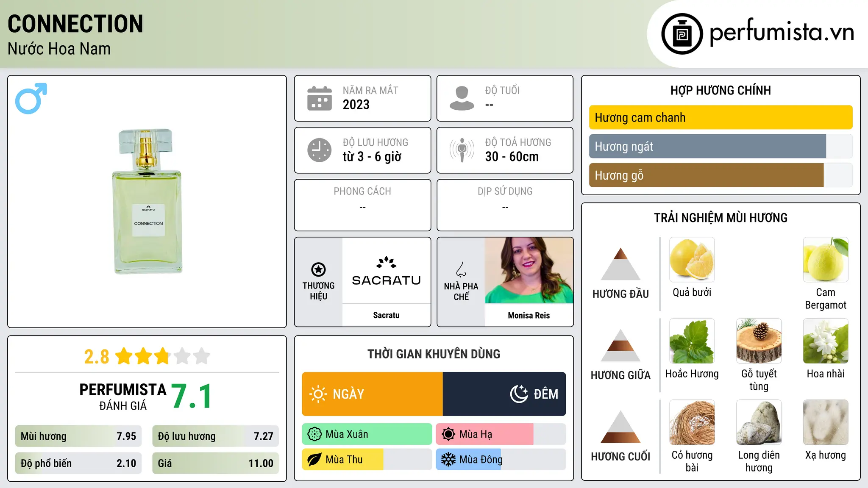Screen dimensions: 868x488
Task: Open the Connection perfume bottle image
Action: [x=147, y=201]
